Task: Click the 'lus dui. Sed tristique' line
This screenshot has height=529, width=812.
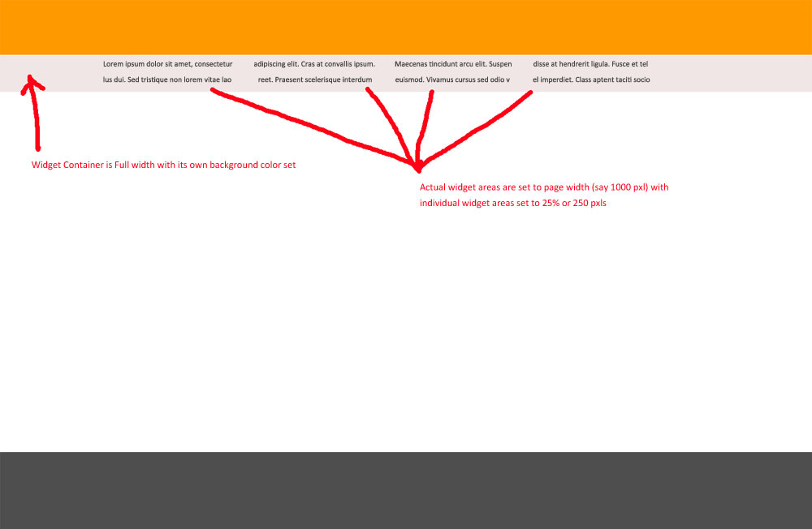Action: pyautogui.click(x=167, y=80)
